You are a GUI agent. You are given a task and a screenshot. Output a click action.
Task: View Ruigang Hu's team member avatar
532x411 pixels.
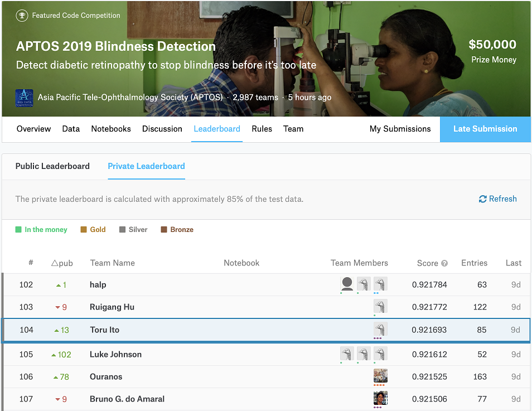[380, 307]
